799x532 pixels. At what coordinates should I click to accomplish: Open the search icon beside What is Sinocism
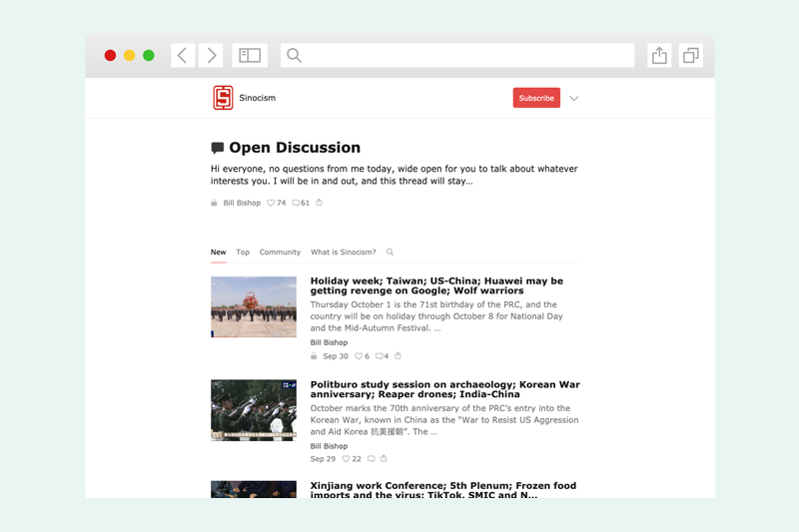(x=390, y=253)
